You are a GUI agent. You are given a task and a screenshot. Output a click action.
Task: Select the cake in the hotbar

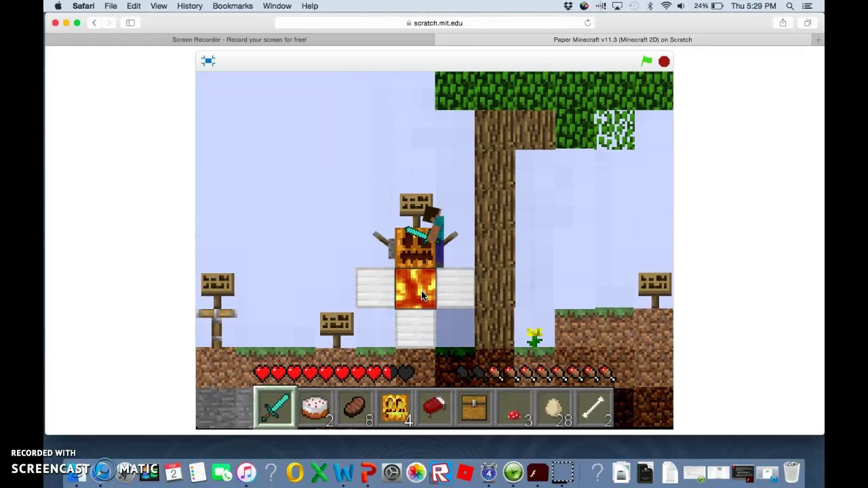[x=315, y=407]
